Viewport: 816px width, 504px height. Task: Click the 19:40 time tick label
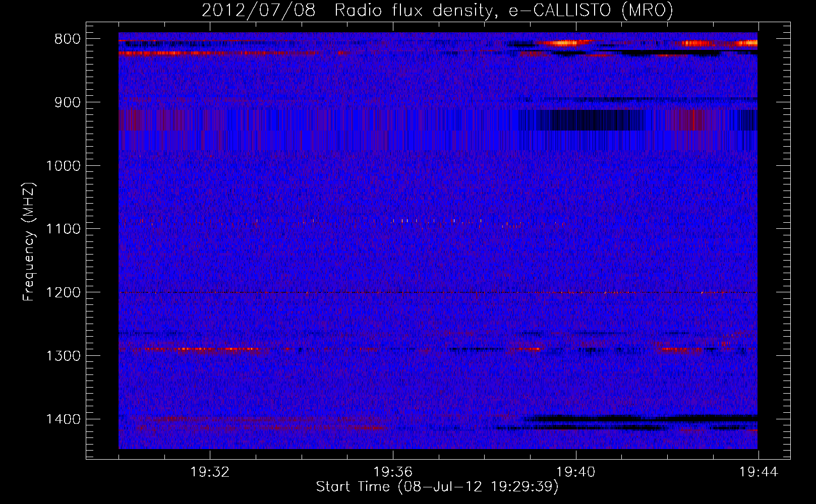[576, 472]
